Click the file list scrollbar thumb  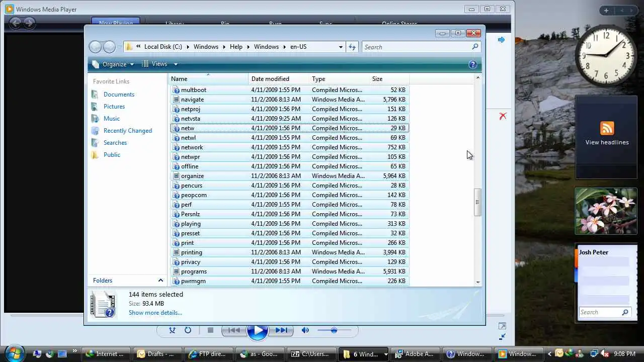477,203
